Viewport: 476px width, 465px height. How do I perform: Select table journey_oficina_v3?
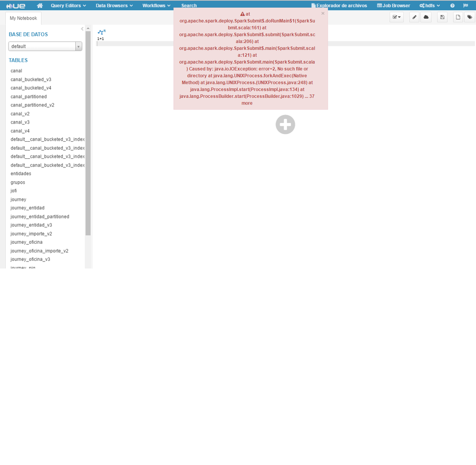(x=30, y=259)
